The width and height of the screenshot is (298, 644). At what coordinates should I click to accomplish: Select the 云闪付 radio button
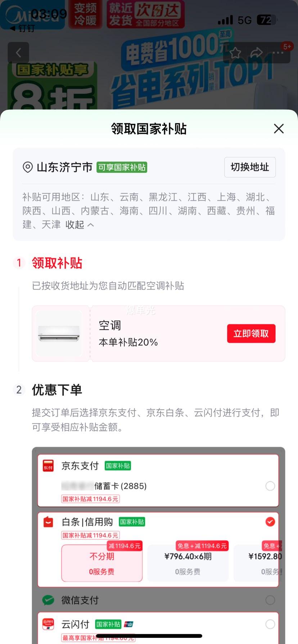pyautogui.click(x=270, y=624)
